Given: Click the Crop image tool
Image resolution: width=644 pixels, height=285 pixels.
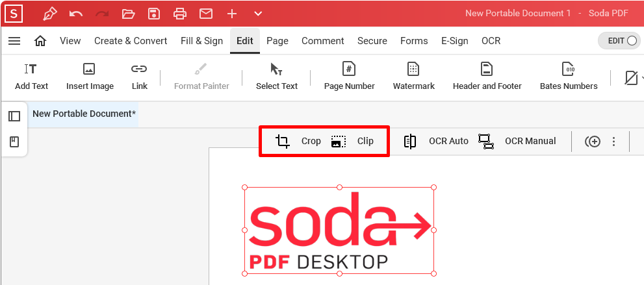Looking at the screenshot, I should [298, 141].
